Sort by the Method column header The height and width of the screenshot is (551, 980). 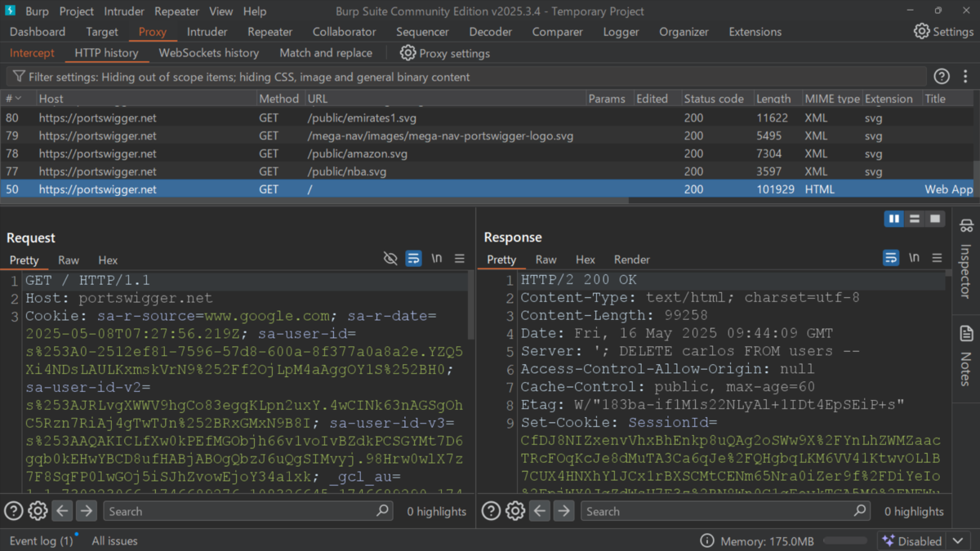(279, 99)
